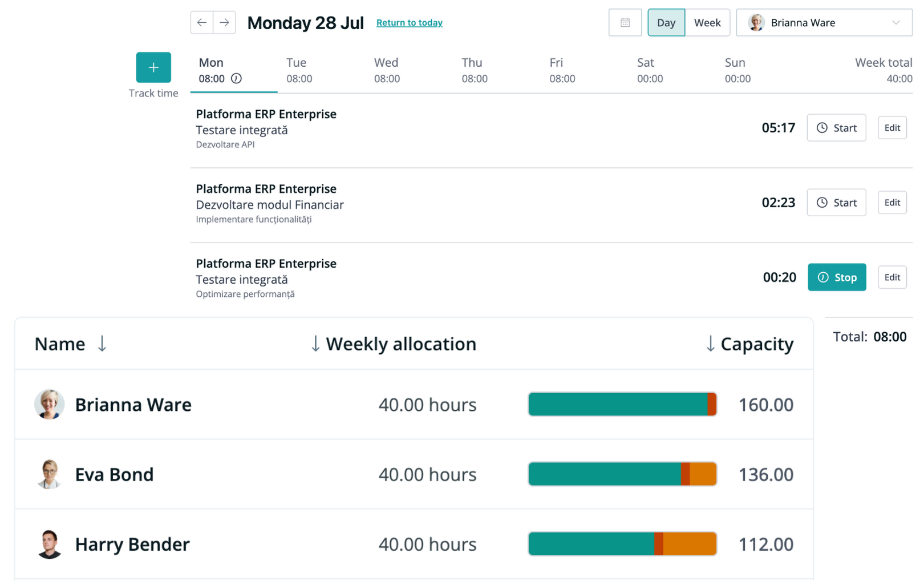
Task: Open the Brianna Ware row in table
Action: (x=133, y=405)
